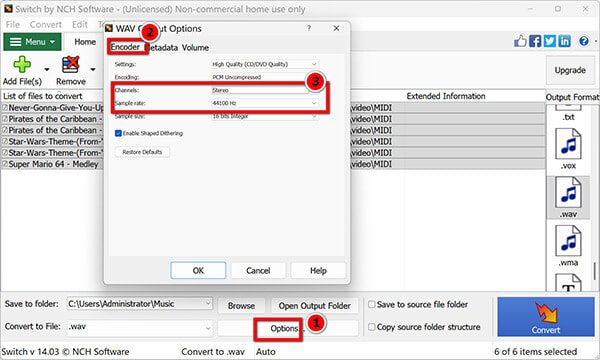Open help via blue question icon

coord(584,41)
